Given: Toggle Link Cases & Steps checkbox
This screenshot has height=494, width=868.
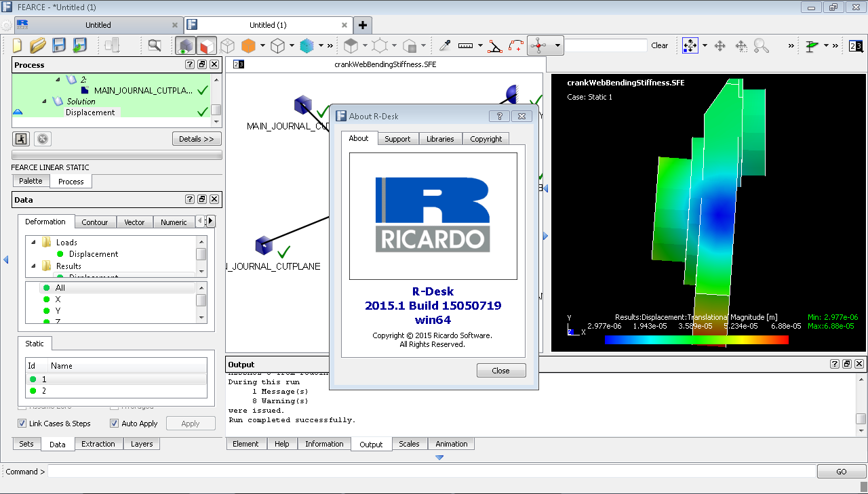Looking at the screenshot, I should click(x=22, y=424).
